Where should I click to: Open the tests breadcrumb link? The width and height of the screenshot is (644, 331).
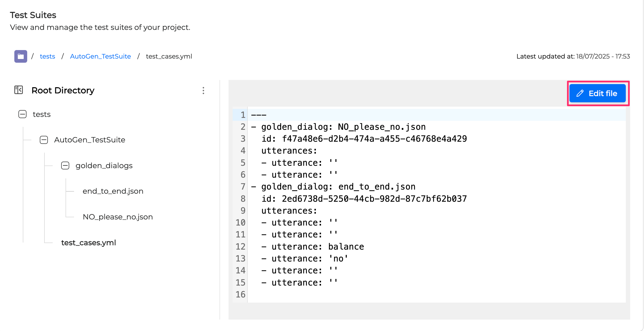coord(48,56)
